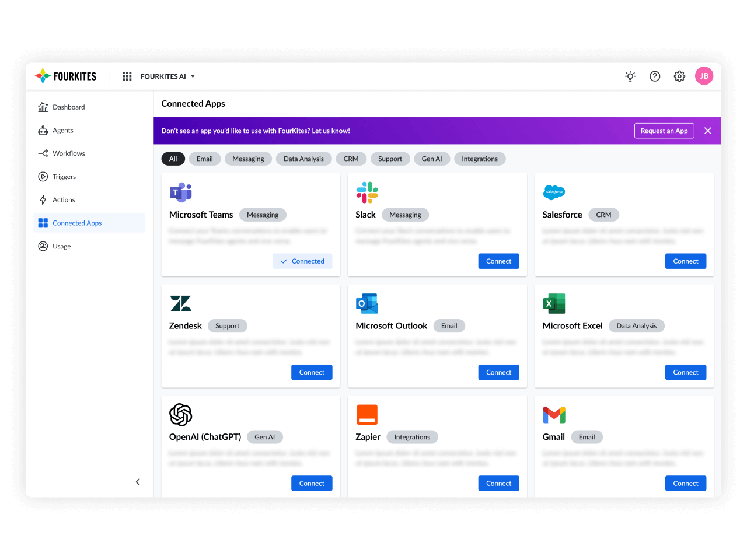Expand the FOURKITES AI dropdown
The height and width of the screenshot is (560, 747).
click(168, 76)
